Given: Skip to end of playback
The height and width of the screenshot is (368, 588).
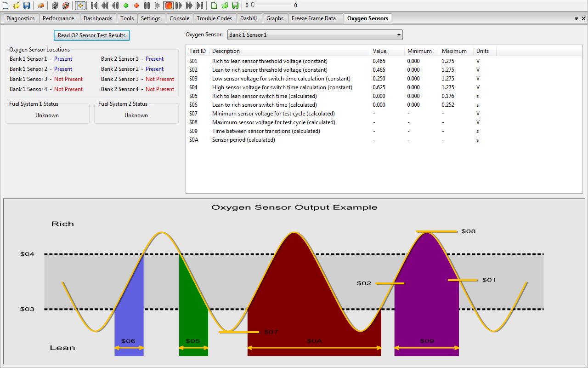Looking at the screenshot, I should [x=200, y=6].
